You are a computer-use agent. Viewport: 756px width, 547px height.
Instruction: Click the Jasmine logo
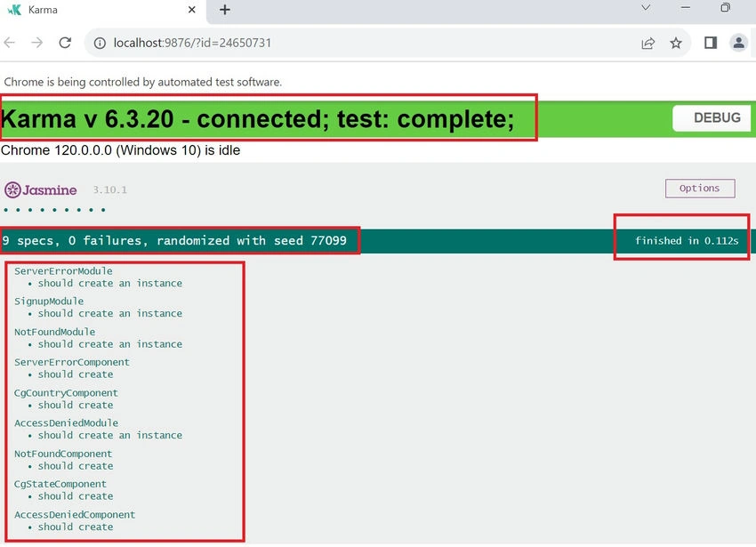41,190
